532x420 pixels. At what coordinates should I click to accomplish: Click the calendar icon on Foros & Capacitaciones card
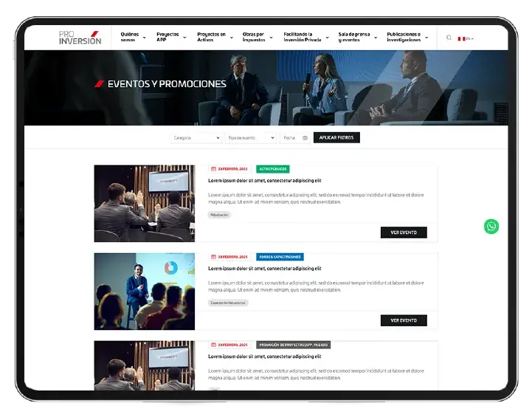(x=213, y=257)
